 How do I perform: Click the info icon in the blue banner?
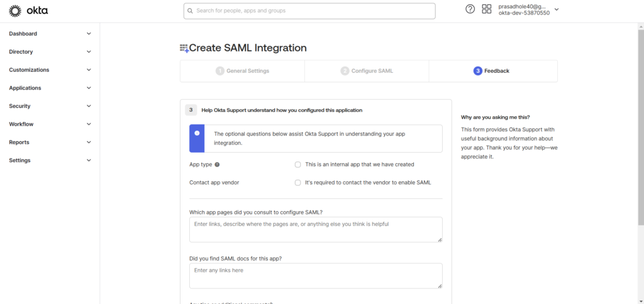click(197, 133)
